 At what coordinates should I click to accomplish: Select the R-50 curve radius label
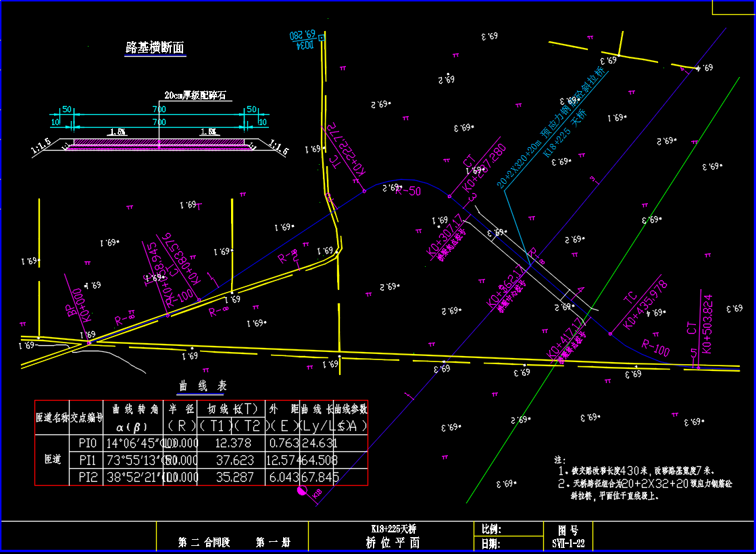click(408, 191)
